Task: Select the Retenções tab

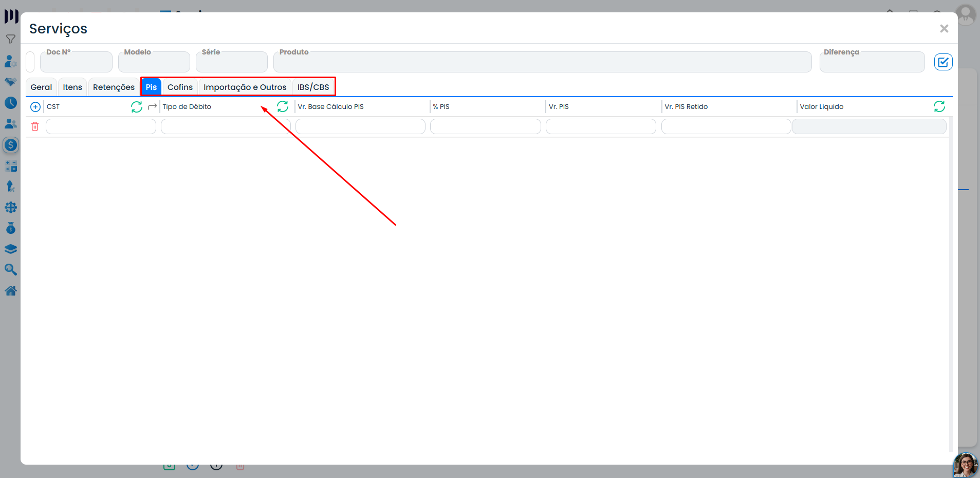Action: click(x=114, y=87)
